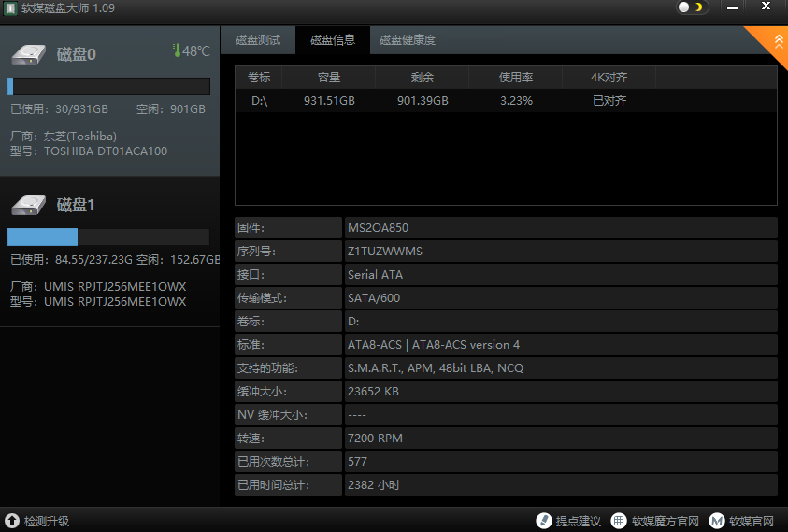Screen dimensions: 788x532
Task: Open the 磁盘健康度 tab
Action: point(408,40)
